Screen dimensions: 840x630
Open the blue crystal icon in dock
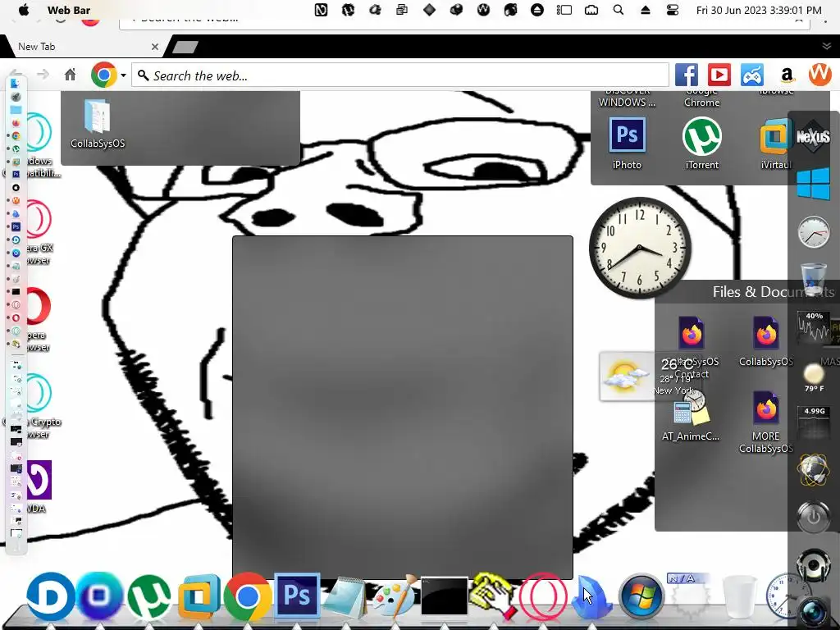point(592,596)
